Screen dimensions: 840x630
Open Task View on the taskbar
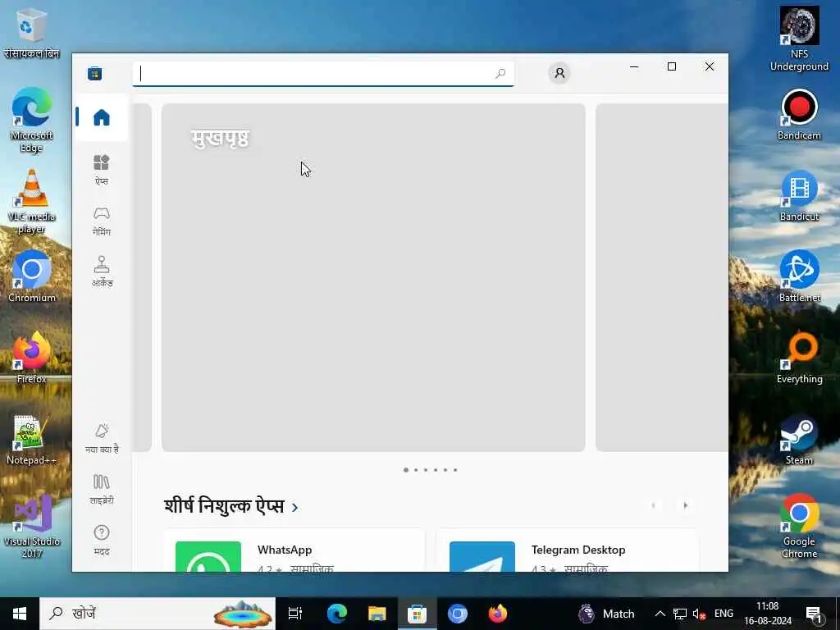pos(295,614)
